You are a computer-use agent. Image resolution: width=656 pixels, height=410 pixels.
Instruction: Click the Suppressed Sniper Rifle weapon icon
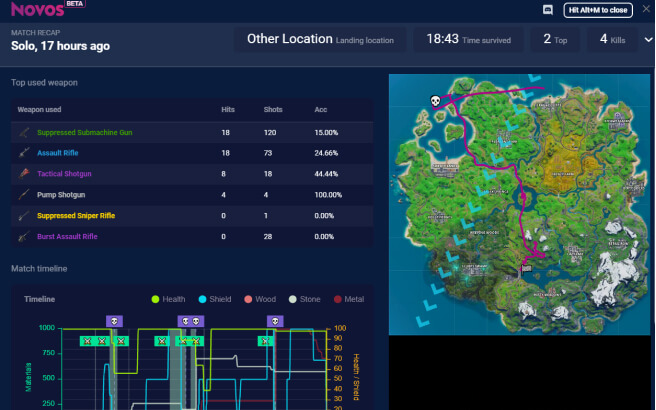24,215
